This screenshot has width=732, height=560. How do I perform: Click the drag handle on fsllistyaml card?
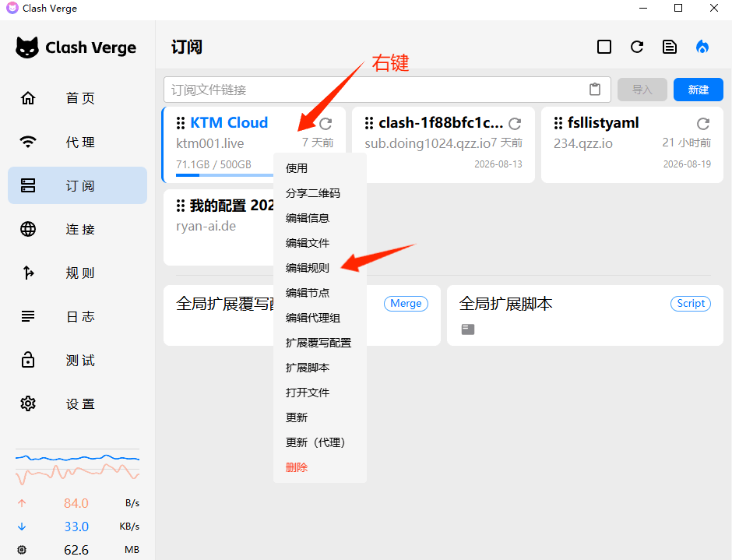[558, 123]
